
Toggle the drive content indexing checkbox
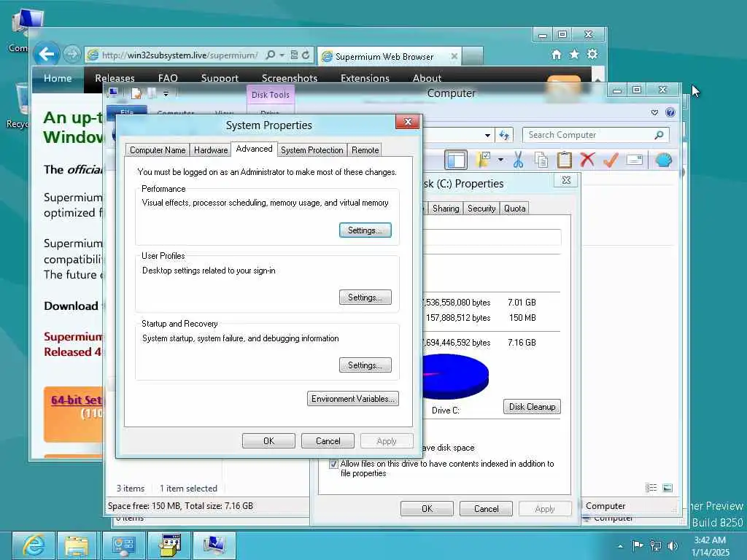pos(333,464)
